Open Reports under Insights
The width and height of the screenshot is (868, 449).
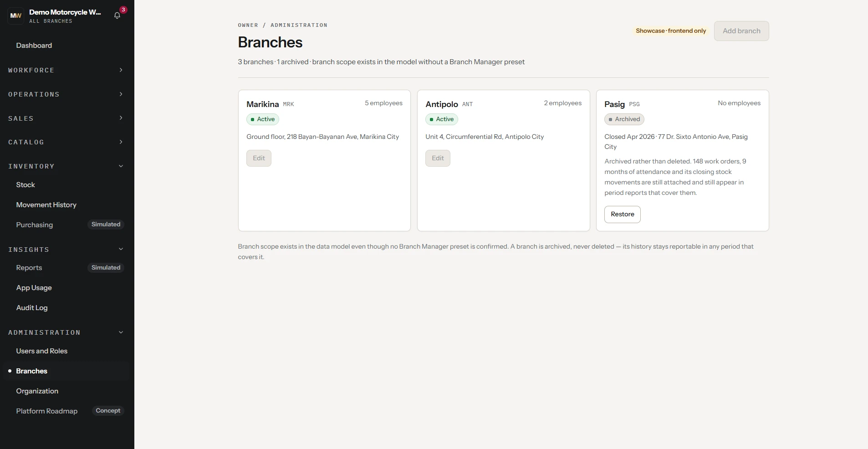(66, 268)
